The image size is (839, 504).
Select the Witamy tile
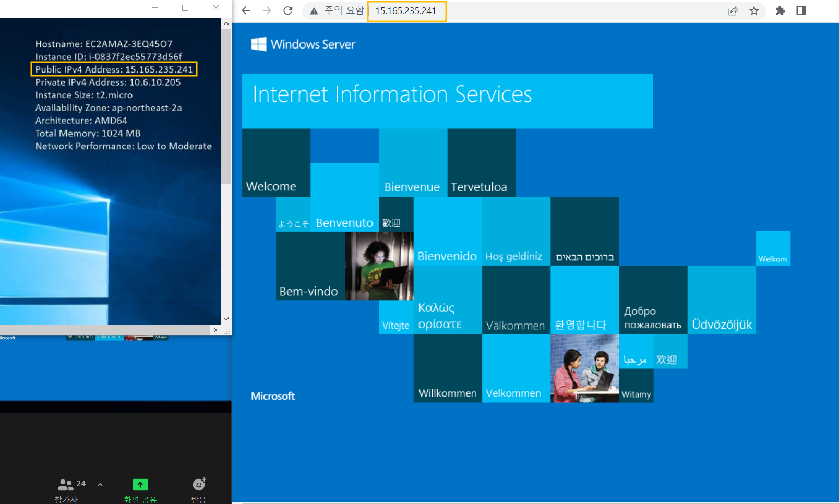click(x=636, y=386)
